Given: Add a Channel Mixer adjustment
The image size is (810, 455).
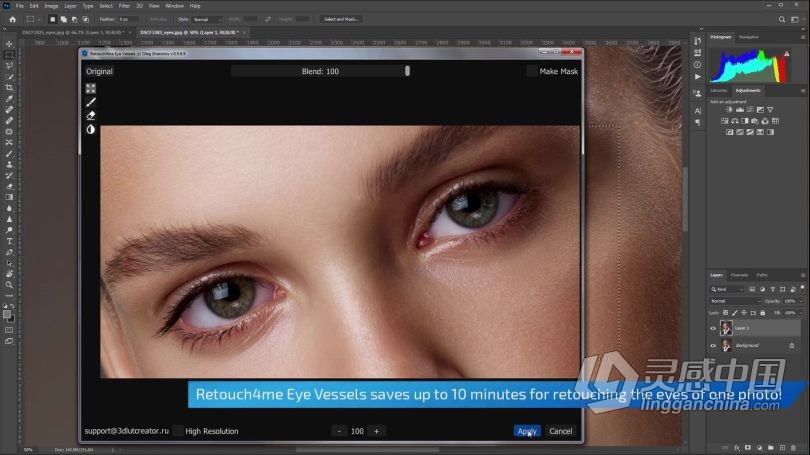Looking at the screenshot, I should coord(765,121).
